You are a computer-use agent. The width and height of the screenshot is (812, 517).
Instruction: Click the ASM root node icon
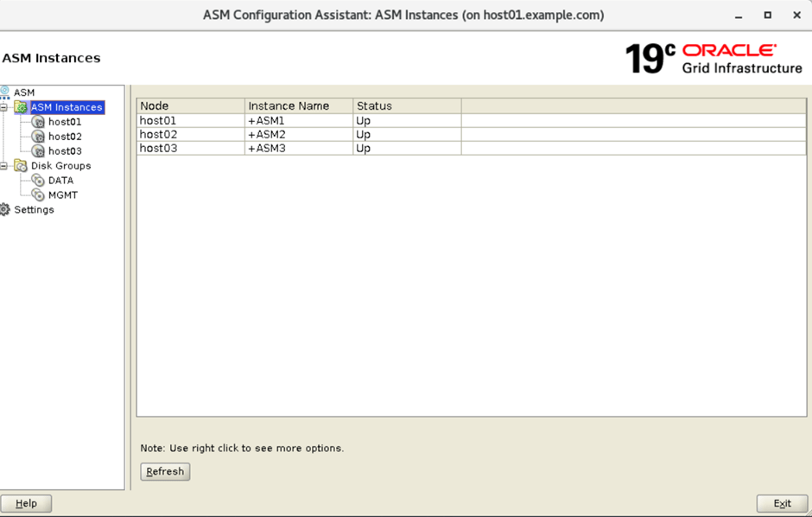coord(5,93)
